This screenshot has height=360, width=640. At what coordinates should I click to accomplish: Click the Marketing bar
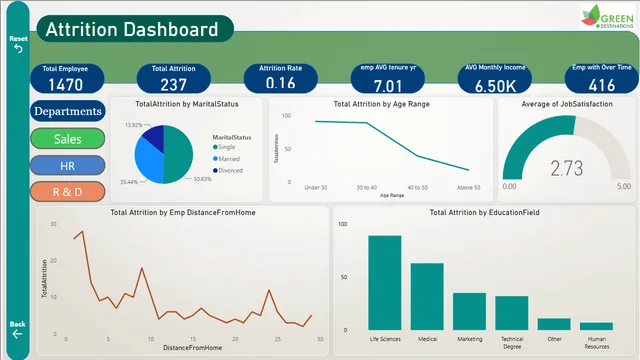coord(469,311)
